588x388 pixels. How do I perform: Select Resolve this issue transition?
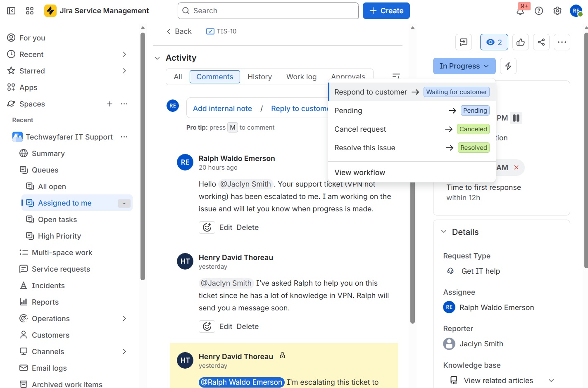pos(412,148)
